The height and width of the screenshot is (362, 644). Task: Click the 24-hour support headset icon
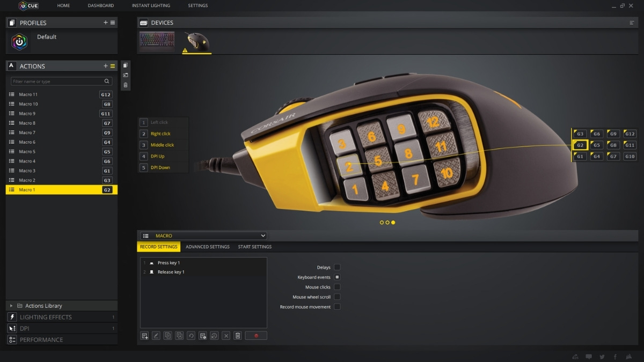[x=575, y=357]
